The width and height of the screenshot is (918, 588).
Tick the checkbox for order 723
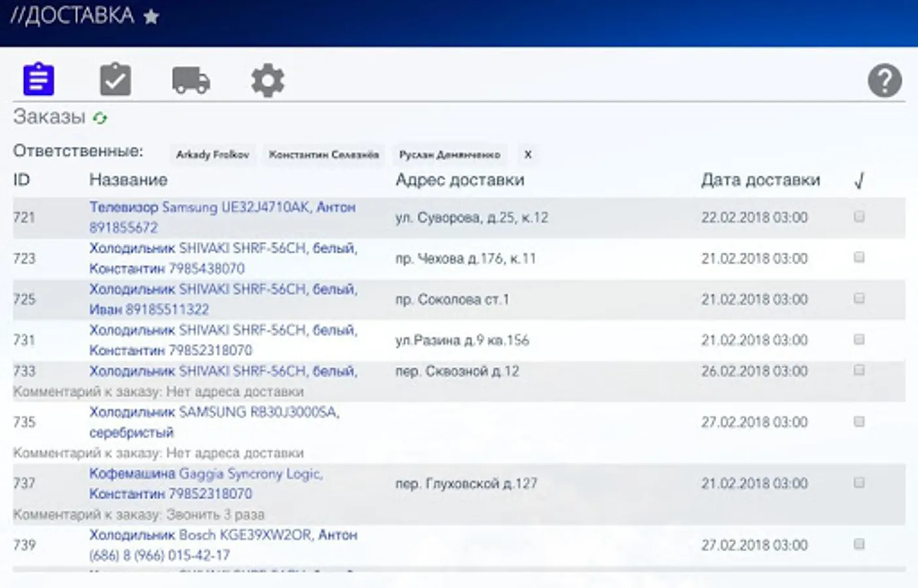tap(859, 257)
